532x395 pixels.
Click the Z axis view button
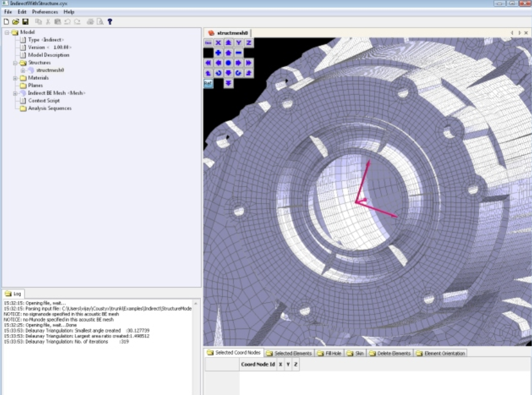(248, 42)
